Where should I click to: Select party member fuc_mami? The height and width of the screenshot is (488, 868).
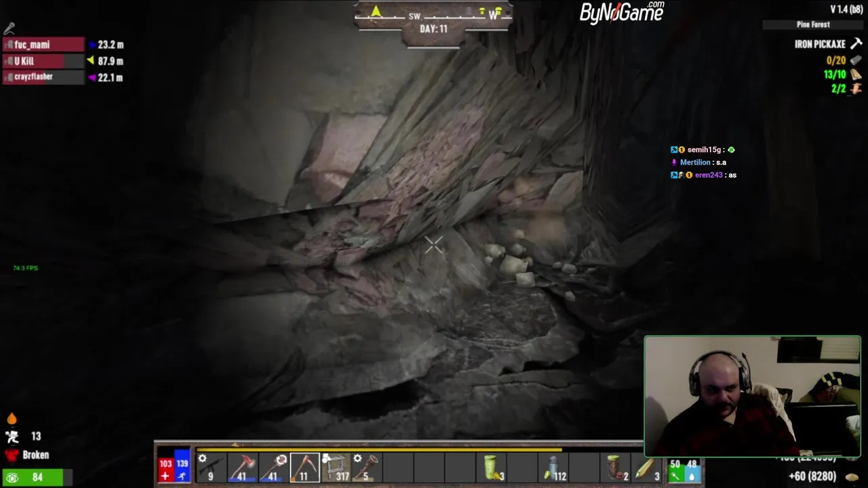(x=43, y=45)
